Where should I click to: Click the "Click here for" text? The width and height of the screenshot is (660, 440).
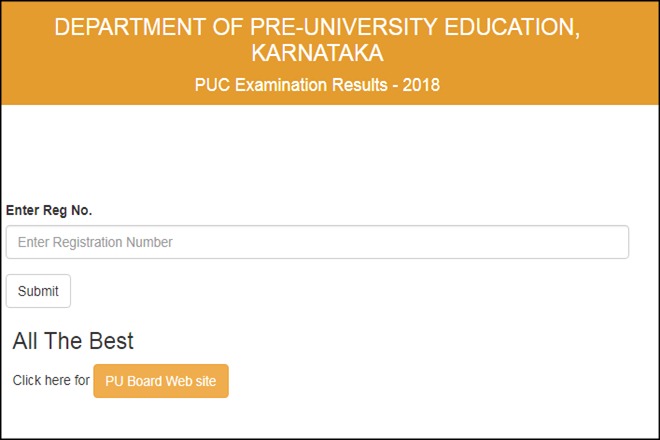point(51,381)
